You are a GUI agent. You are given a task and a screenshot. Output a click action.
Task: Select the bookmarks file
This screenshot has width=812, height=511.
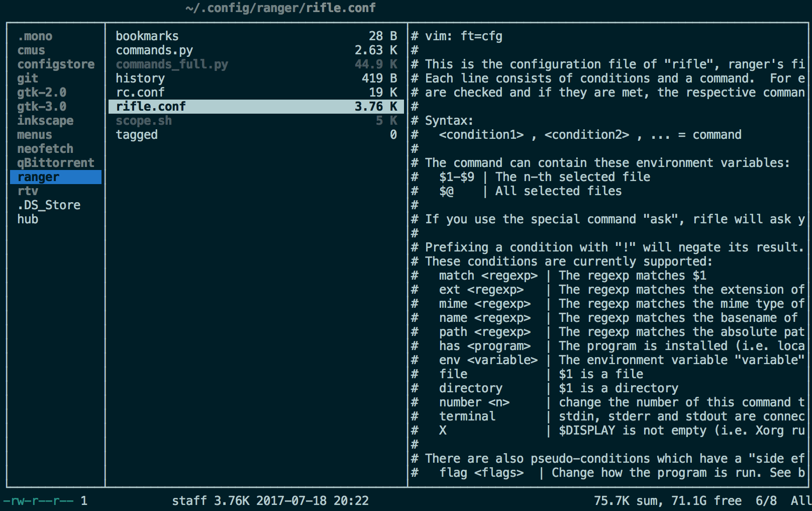click(147, 36)
